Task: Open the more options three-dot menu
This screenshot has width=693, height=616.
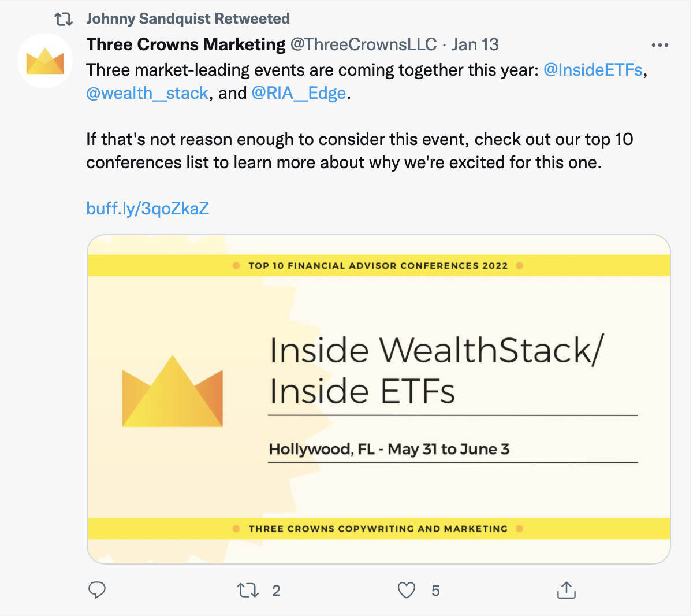Action: pyautogui.click(x=659, y=45)
